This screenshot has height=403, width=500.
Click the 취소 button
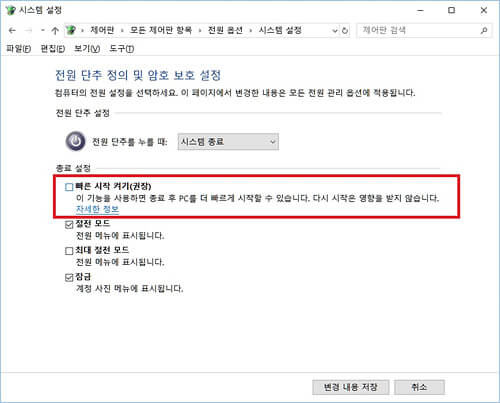[419, 387]
